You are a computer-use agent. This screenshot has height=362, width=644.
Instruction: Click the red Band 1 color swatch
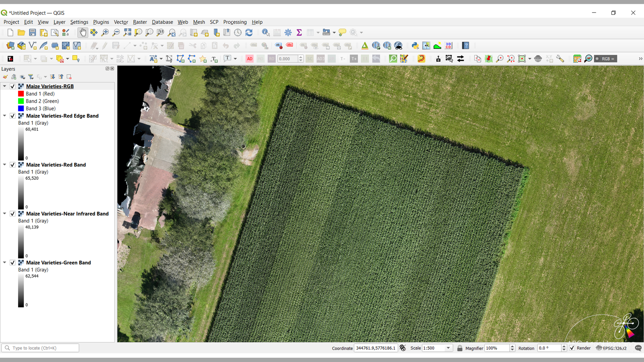click(21, 94)
